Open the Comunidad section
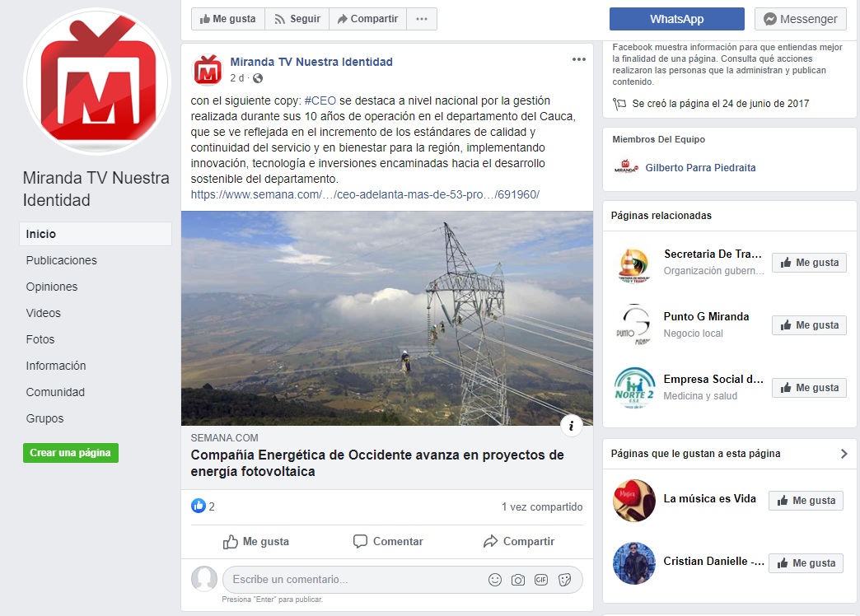 (55, 392)
